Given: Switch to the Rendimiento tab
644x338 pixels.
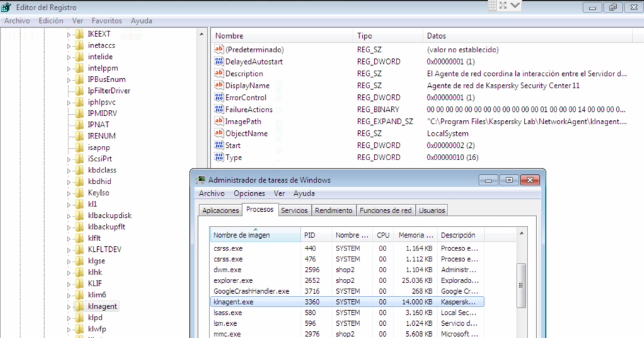Looking at the screenshot, I should [x=334, y=210].
